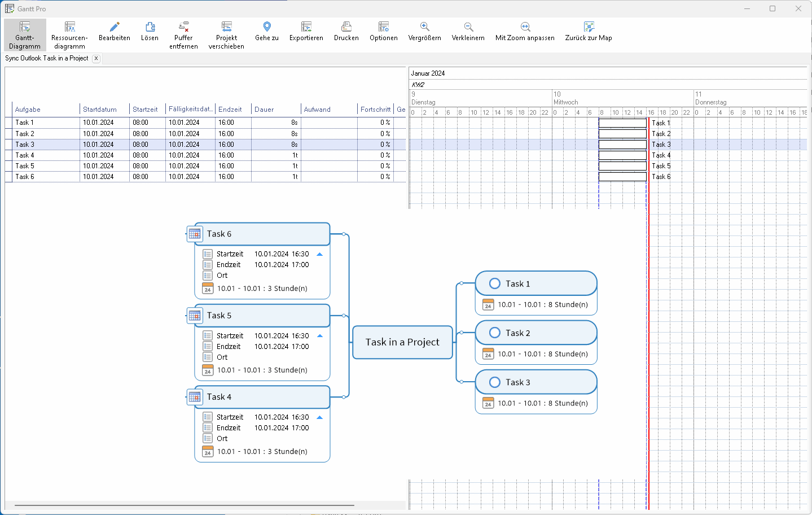Toggle the Task 1 completion circle
Image resolution: width=812 pixels, height=515 pixels.
(x=495, y=283)
